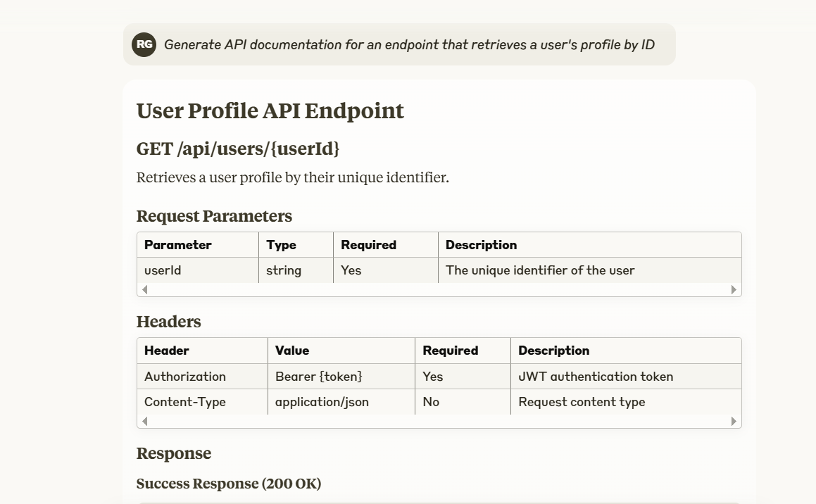The image size is (816, 504).
Task: Click the RG user avatar icon
Action: click(x=144, y=44)
